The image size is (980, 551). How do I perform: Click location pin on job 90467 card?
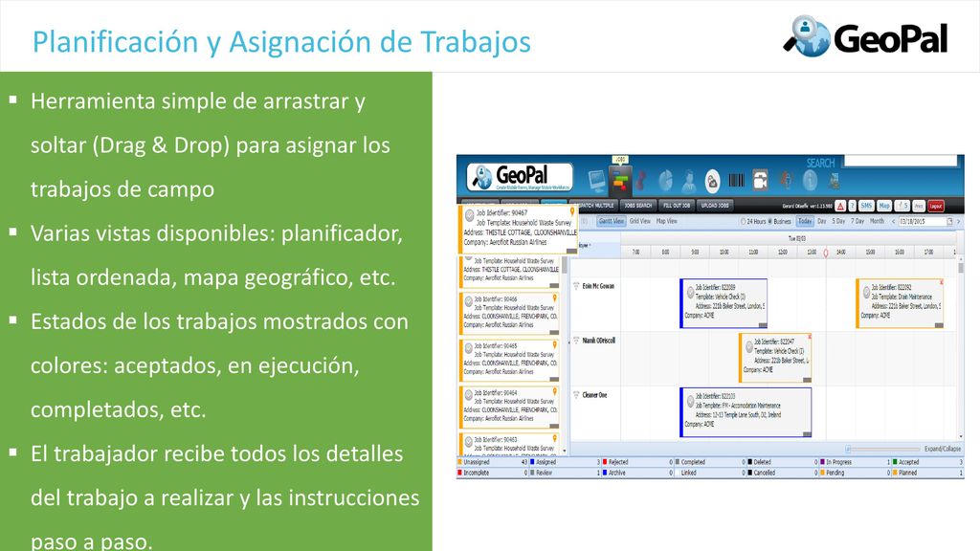pos(572,212)
